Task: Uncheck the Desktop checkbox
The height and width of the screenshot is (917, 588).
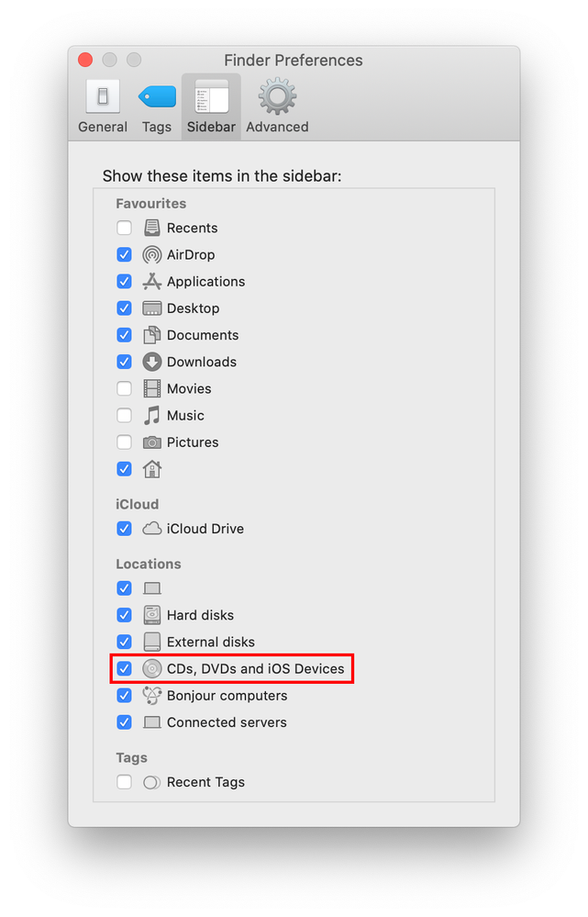Action: point(125,308)
